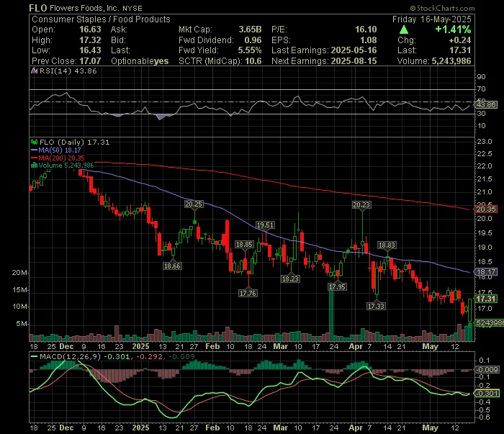Click the 17.76 low price annotation

[248, 293]
